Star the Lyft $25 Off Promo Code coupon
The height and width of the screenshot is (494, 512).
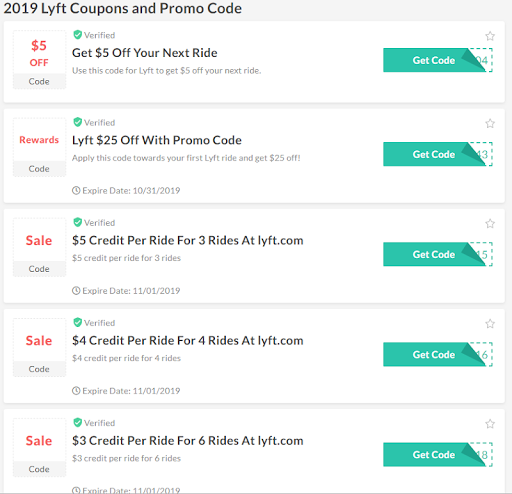pos(490,124)
